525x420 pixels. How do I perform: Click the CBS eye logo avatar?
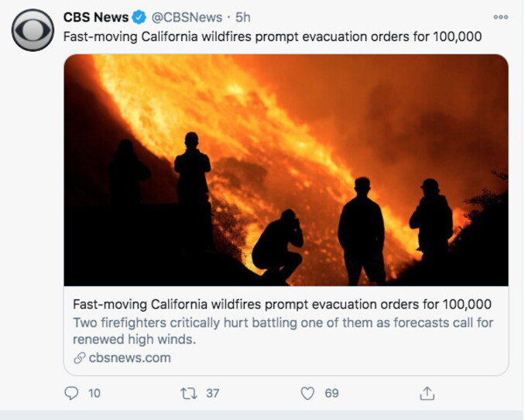(33, 30)
